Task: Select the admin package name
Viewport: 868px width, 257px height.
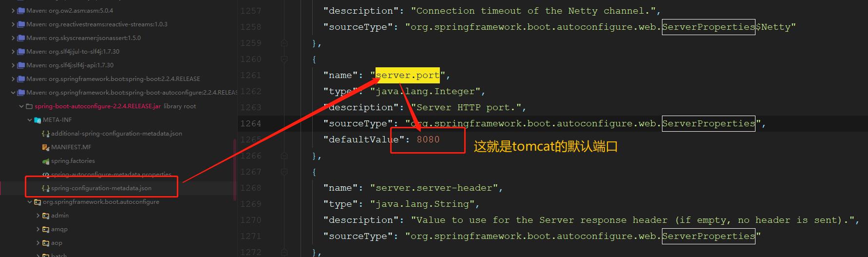Action: click(x=60, y=215)
